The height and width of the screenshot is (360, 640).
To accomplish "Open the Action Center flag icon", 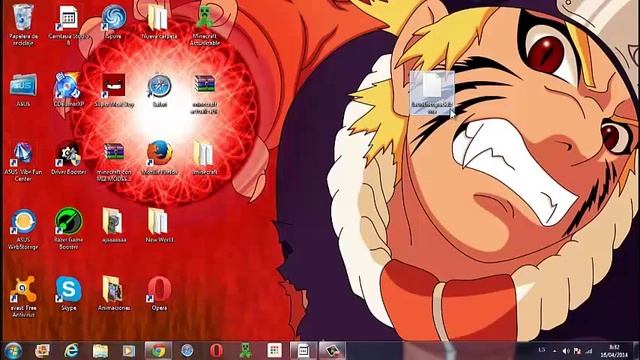I will (577, 351).
